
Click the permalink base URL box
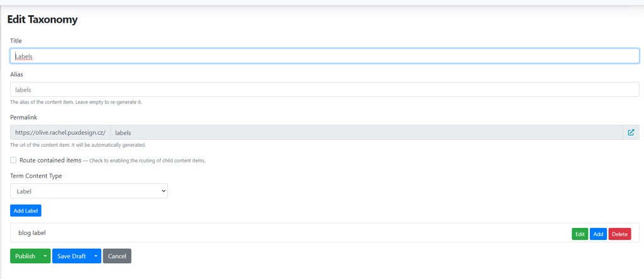[60, 132]
